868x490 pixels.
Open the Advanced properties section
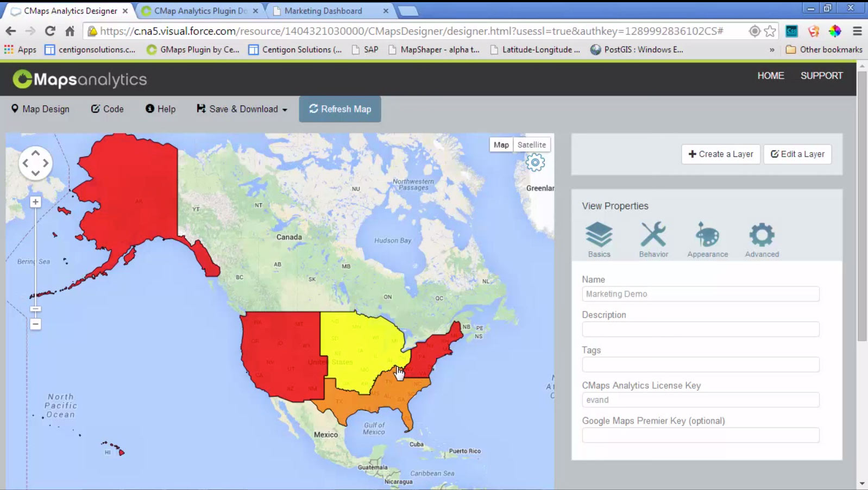(x=762, y=239)
